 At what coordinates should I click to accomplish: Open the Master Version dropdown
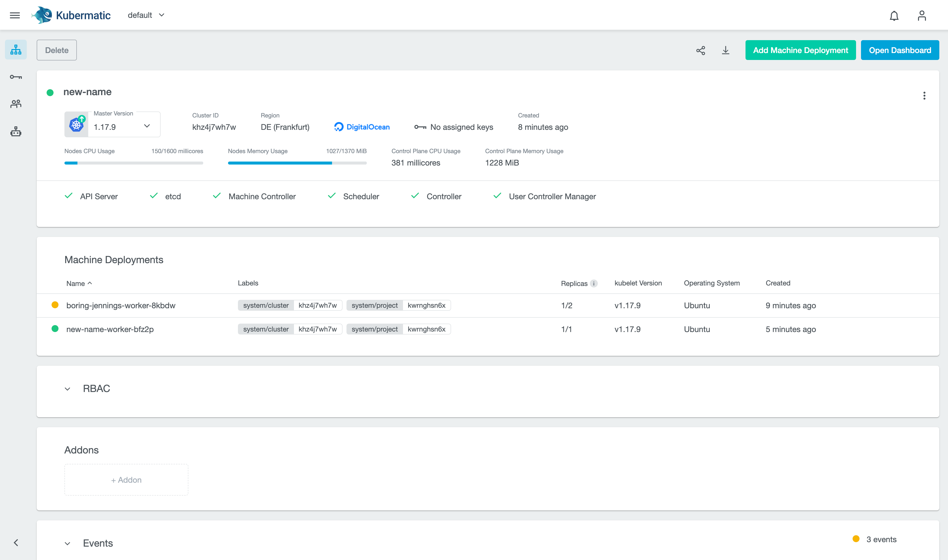click(147, 126)
